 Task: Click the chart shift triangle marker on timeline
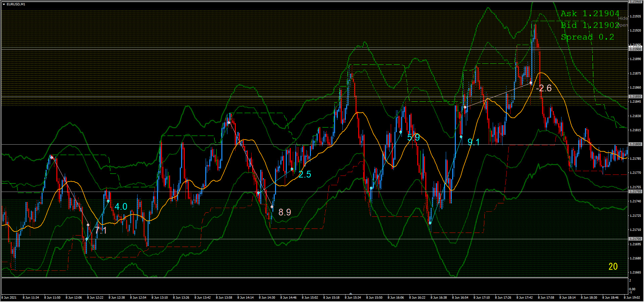tap(351, 293)
